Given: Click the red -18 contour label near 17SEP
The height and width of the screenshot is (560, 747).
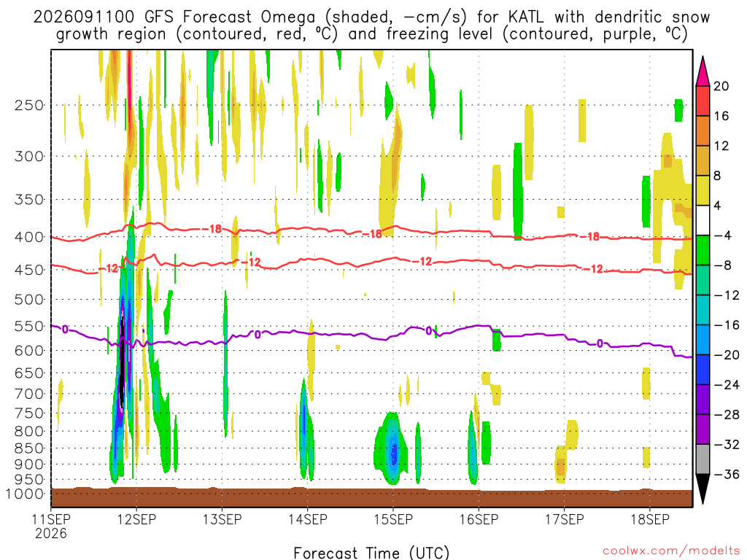Looking at the screenshot, I should point(593,237).
